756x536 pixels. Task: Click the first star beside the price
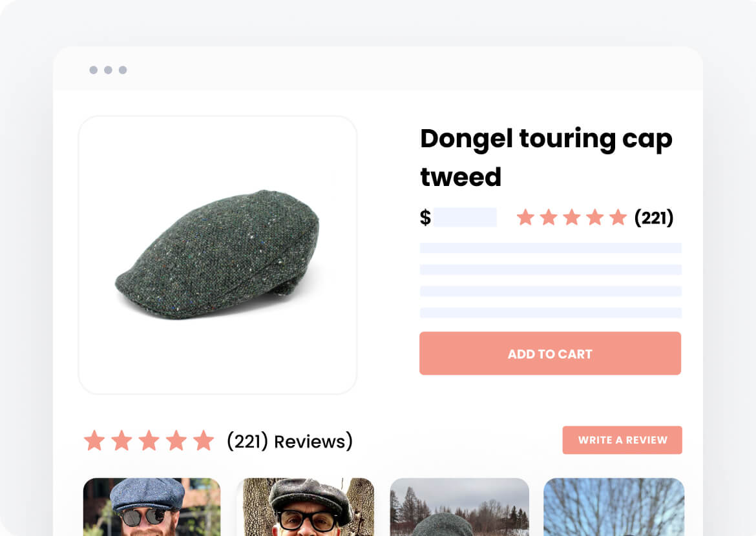coord(525,218)
